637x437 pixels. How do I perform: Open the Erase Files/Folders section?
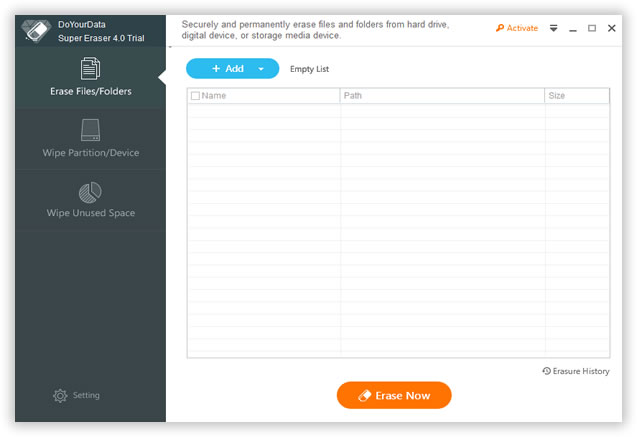coord(91,77)
